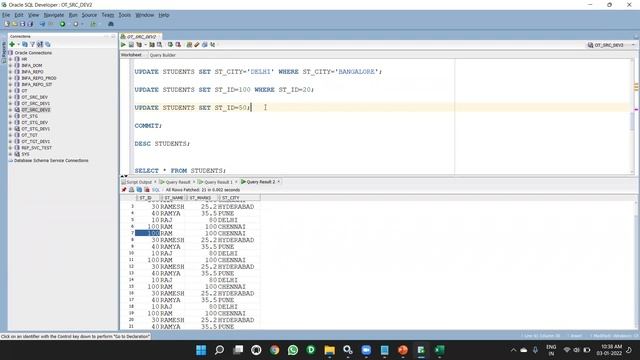Open the Chrome icon in the Windows taskbar
This screenshot has width=640, height=360.
pos(275,350)
